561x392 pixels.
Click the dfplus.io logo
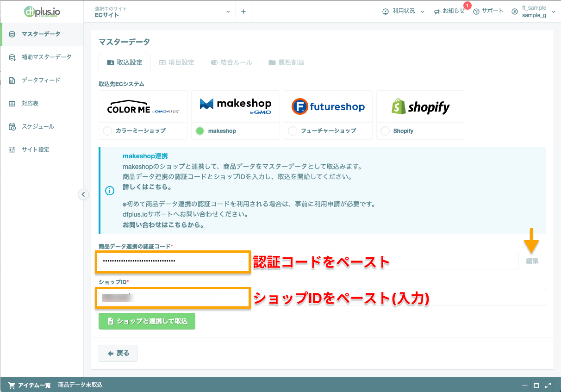pyautogui.click(x=42, y=12)
